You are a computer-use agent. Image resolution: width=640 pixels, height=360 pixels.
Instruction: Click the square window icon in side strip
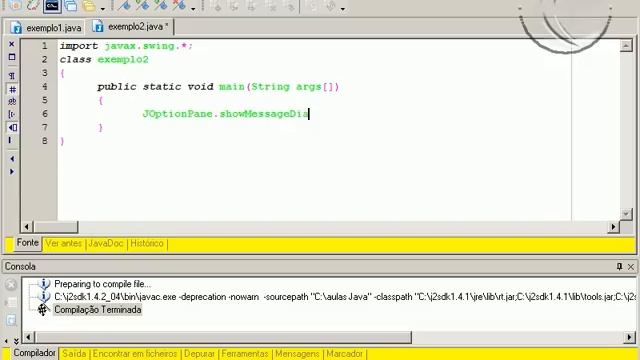tap(12, 57)
